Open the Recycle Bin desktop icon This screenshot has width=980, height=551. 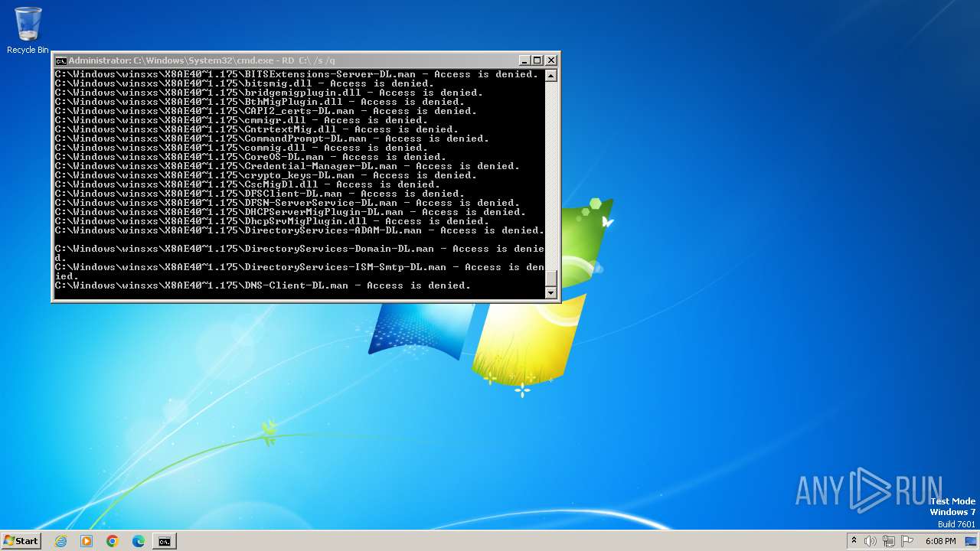(x=28, y=31)
